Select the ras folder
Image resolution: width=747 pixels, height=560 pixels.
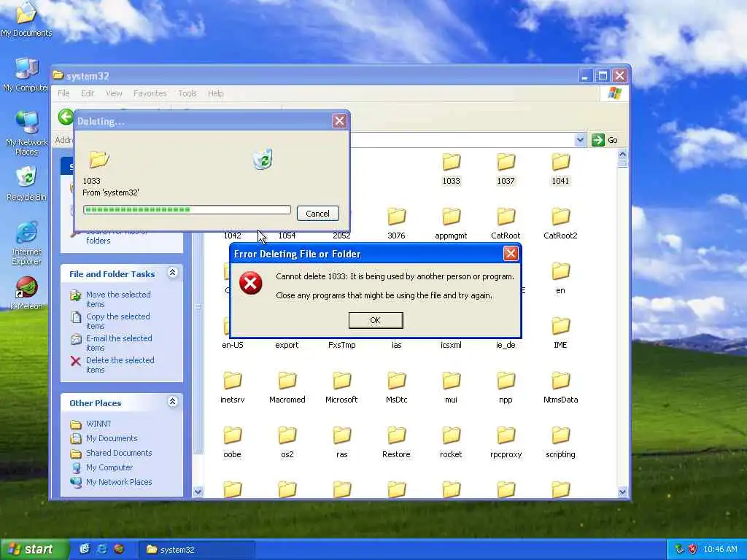341,443
